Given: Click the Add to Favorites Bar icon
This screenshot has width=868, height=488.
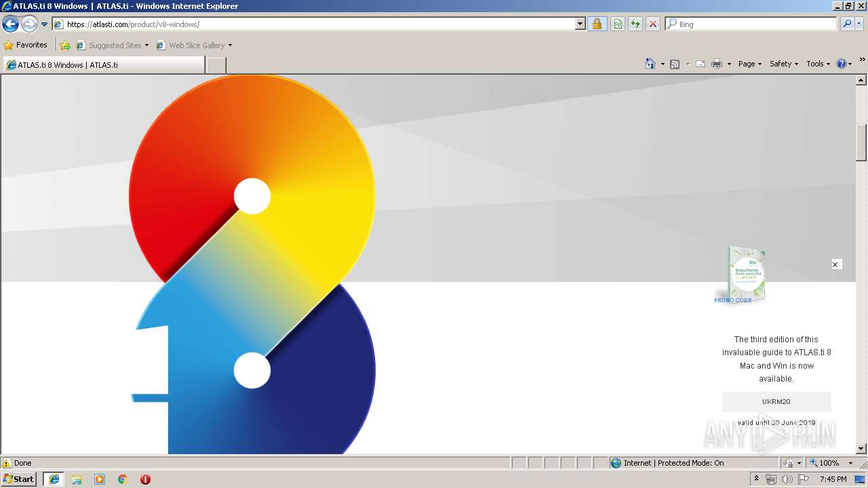Looking at the screenshot, I should (x=65, y=45).
